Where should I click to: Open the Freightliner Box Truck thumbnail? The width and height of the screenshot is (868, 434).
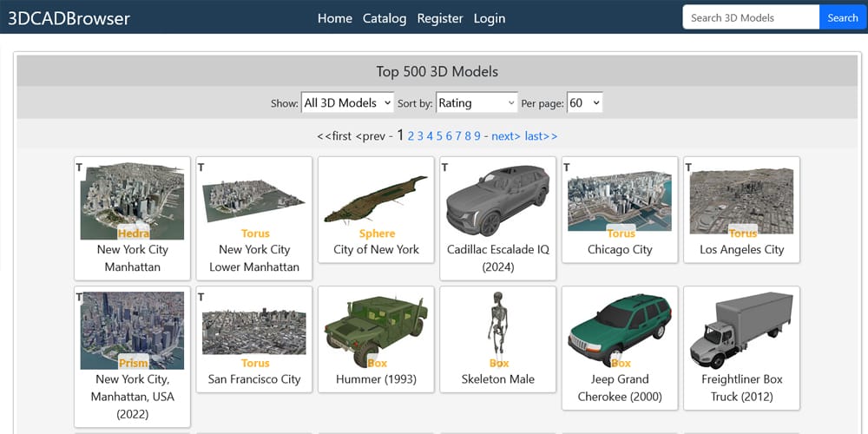tap(741, 331)
